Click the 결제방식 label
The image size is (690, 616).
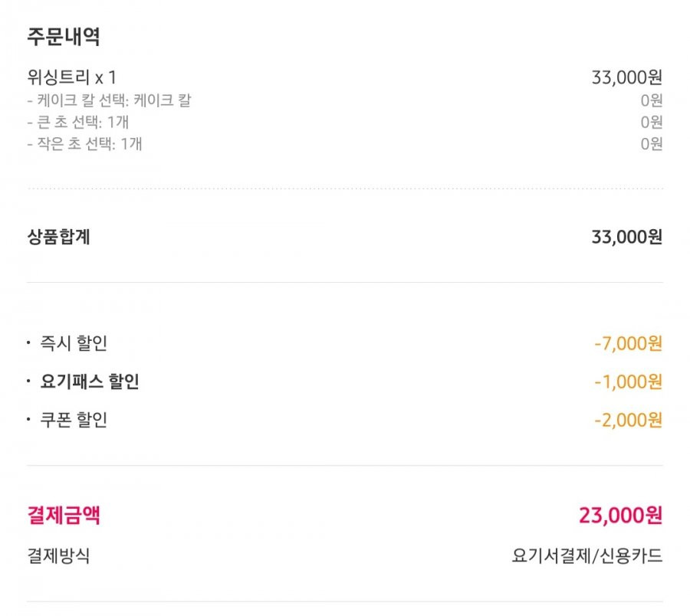58,555
